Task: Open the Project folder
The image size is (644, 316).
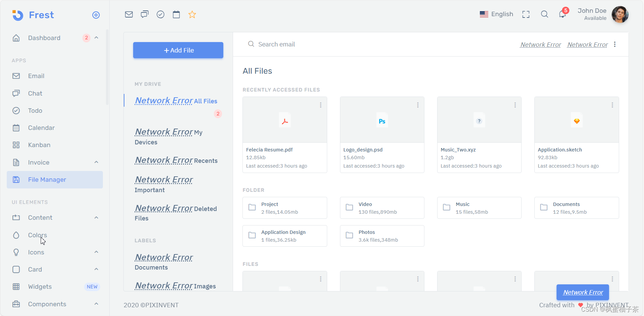Action: point(285,208)
